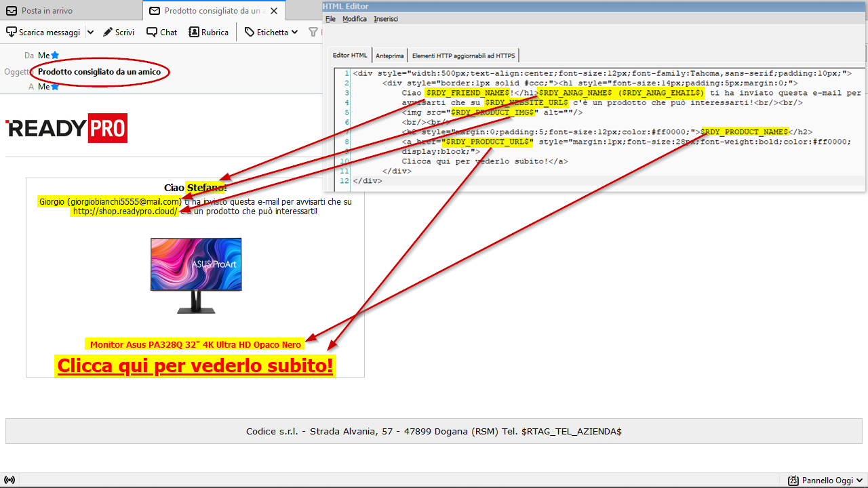This screenshot has height=488, width=868.
Task: Click the $RDY_PRODUCT_URL$ placeholder in code
Action: 488,142
